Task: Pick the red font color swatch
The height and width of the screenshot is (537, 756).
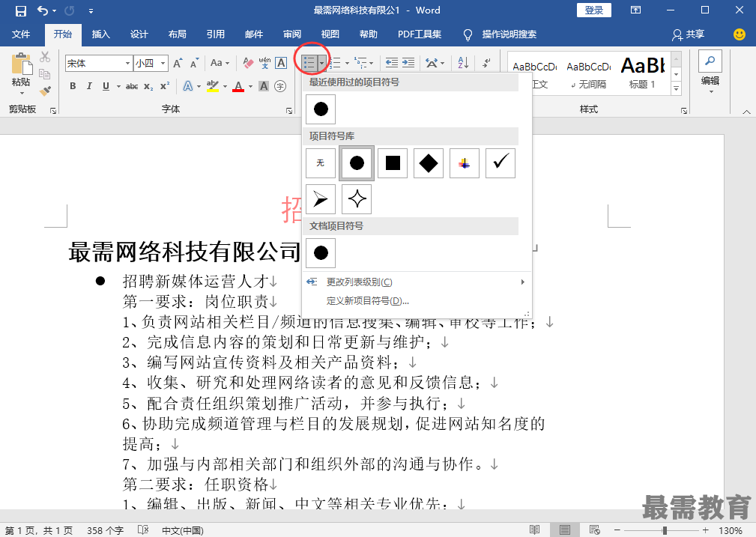Action: pos(238,86)
